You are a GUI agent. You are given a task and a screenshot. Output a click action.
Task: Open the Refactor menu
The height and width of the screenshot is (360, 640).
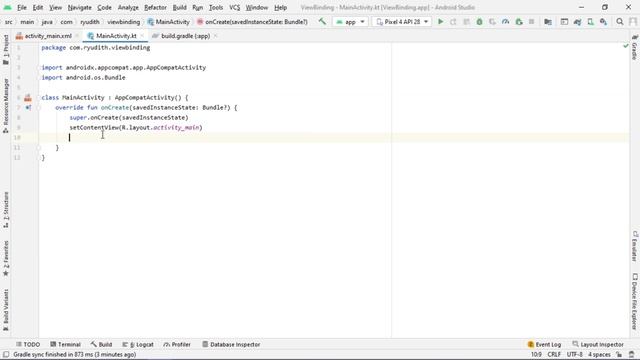click(155, 7)
